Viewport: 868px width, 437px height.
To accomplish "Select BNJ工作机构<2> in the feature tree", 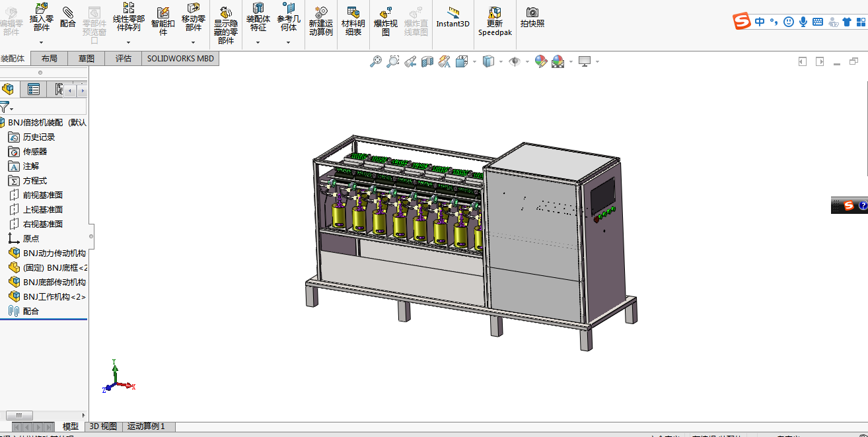I will pyautogui.click(x=54, y=297).
